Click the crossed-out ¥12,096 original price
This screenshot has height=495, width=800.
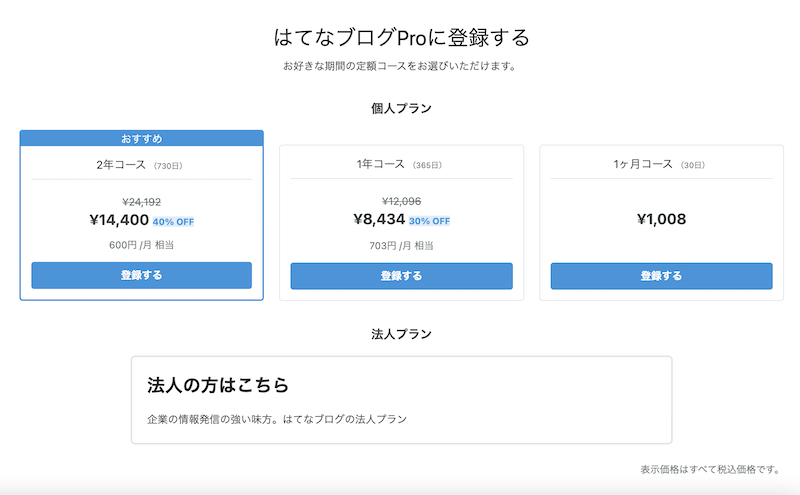pos(401,200)
